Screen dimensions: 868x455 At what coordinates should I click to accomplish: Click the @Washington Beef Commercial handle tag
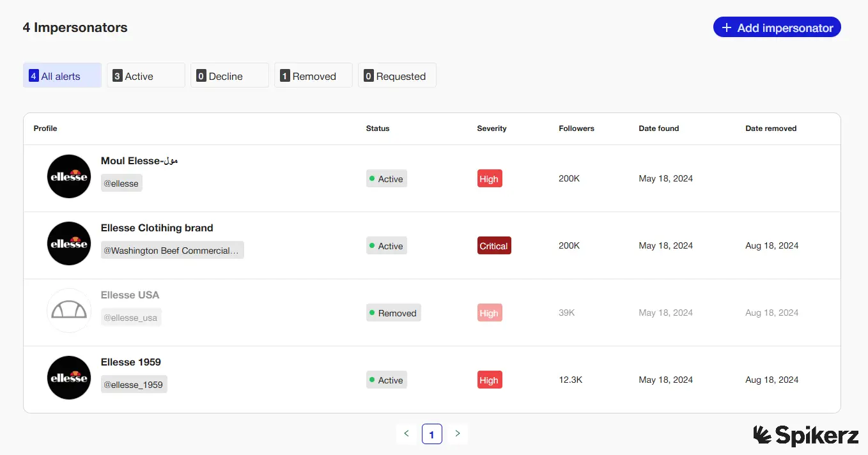(173, 251)
